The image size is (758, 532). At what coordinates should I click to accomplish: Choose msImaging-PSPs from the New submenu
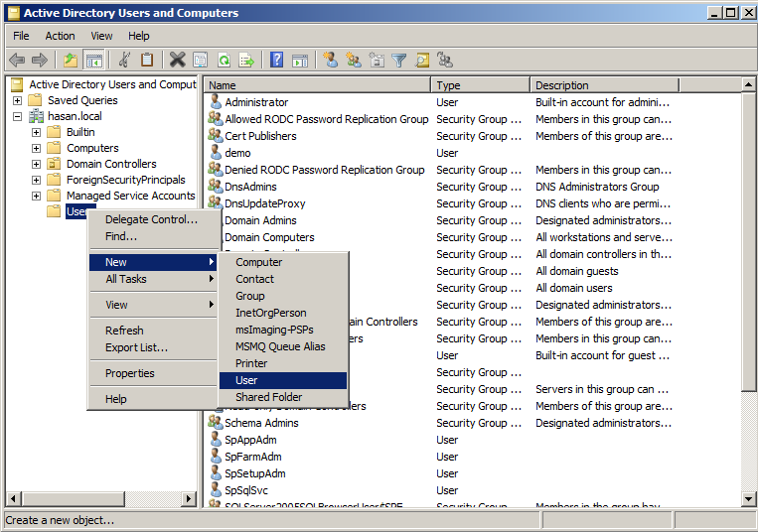[283, 330]
